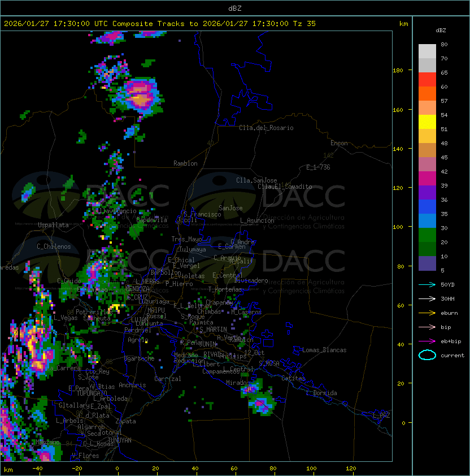Click the TUPUNGATO town label
This screenshot has width=470, height=476.
[x=92, y=393]
